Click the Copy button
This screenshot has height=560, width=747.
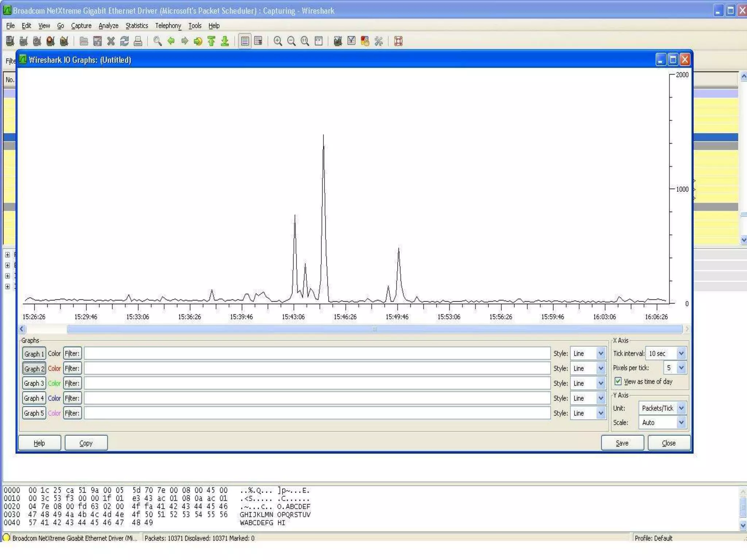86,443
